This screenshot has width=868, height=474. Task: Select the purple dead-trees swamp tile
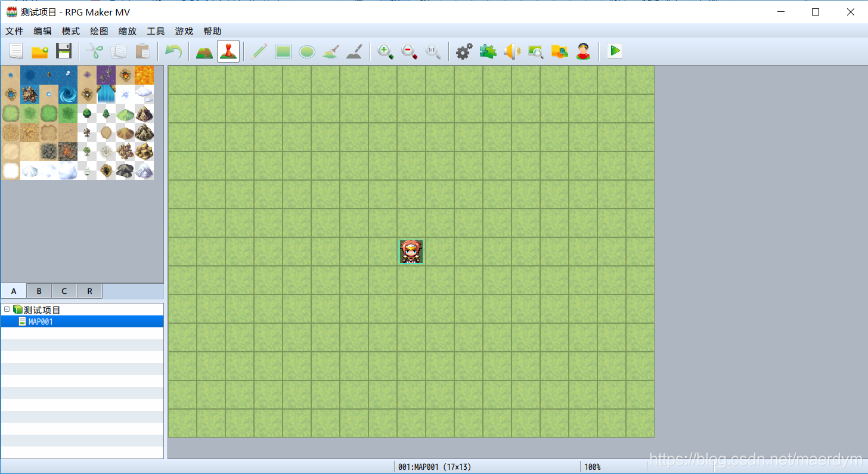106,75
